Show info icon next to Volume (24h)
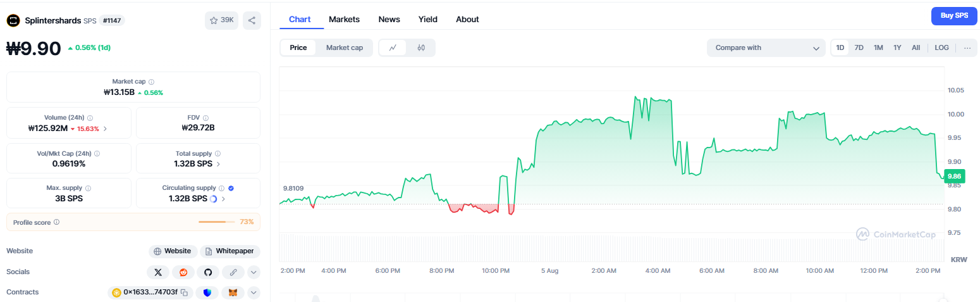The image size is (980, 302). 90,118
